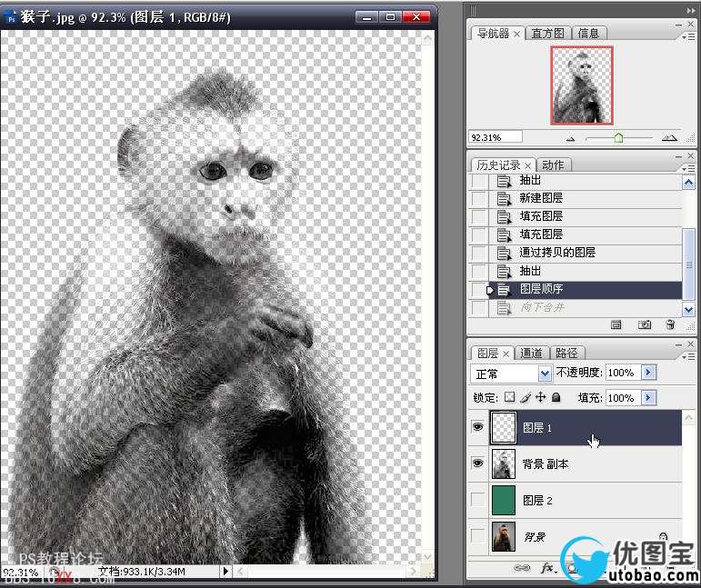
Task: Set history brush source at 向下合并 state
Action: click(479, 308)
